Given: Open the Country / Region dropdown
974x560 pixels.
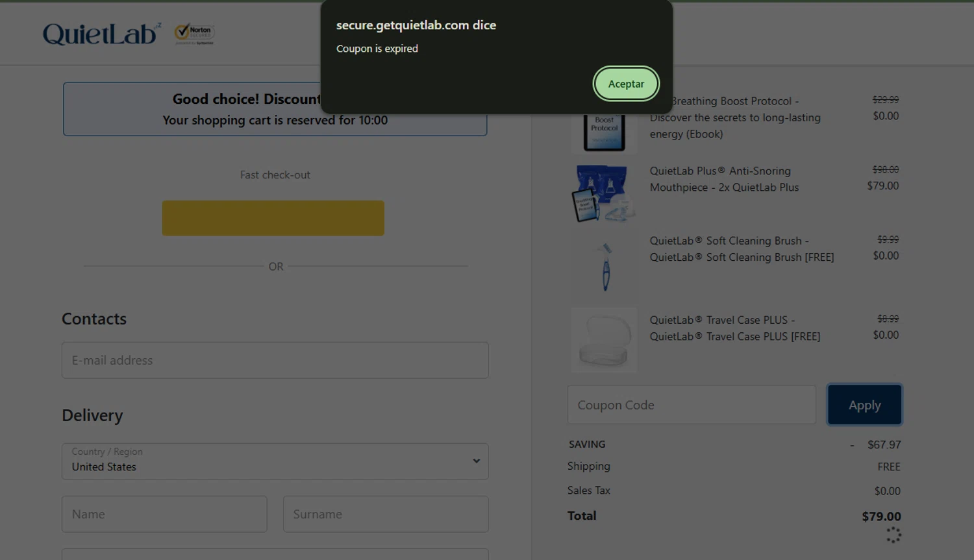Looking at the screenshot, I should (275, 461).
